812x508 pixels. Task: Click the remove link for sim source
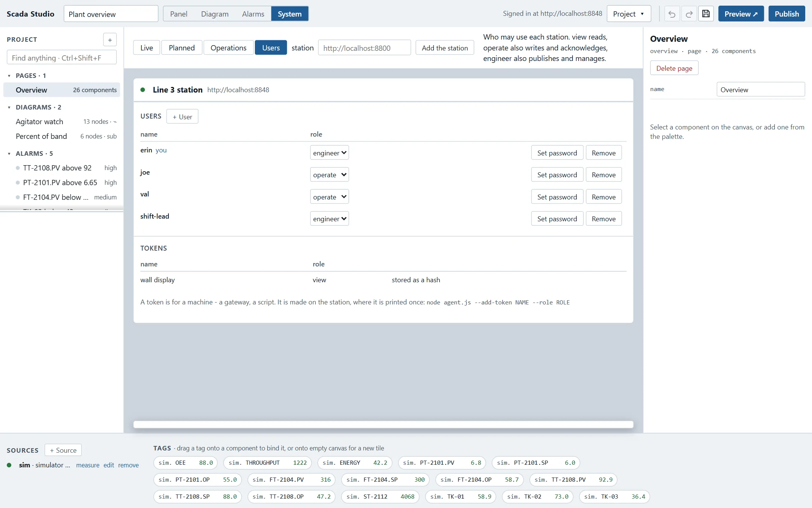click(x=128, y=465)
